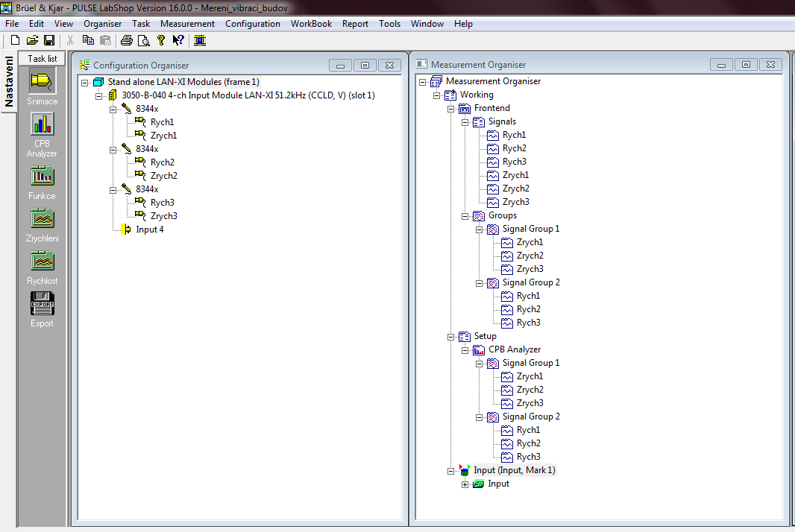Open the WorkBook menu
The width and height of the screenshot is (795, 532).
311,24
